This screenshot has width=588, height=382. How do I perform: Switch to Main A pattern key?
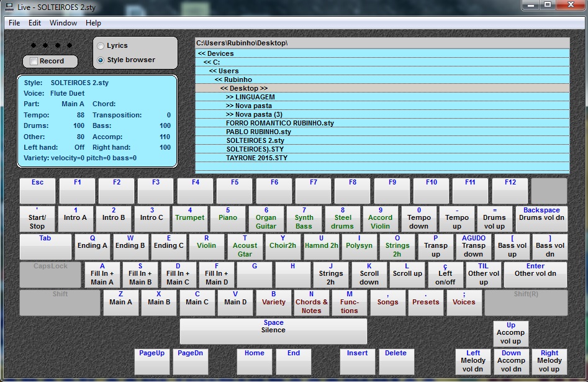(x=120, y=303)
